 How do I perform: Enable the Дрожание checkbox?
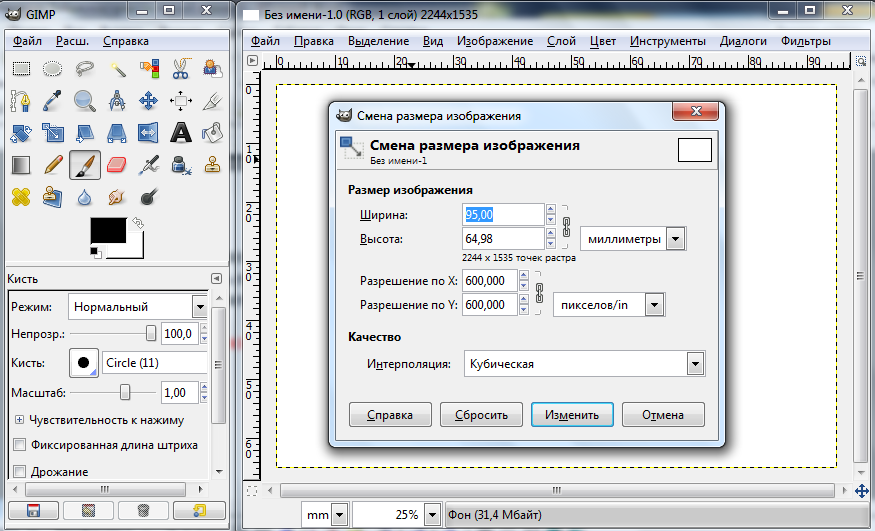20,471
